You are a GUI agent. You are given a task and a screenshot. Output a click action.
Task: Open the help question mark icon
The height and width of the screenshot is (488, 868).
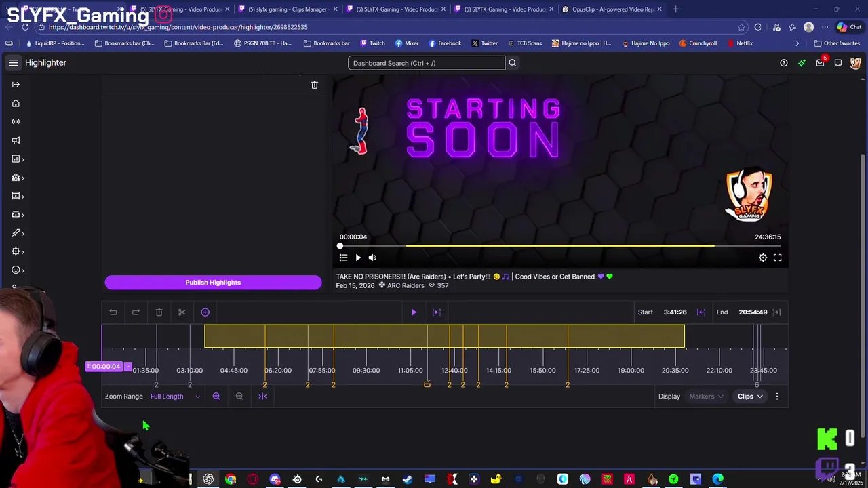click(x=784, y=63)
